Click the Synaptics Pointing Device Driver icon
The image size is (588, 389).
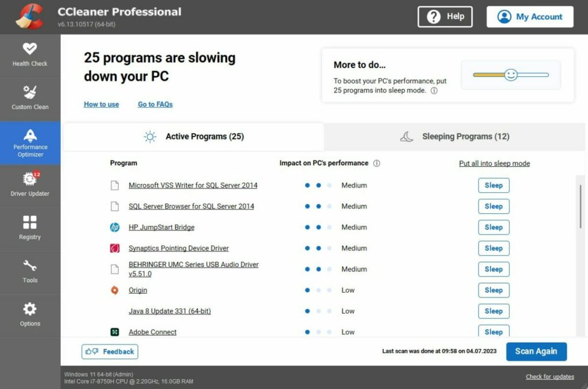[114, 248]
